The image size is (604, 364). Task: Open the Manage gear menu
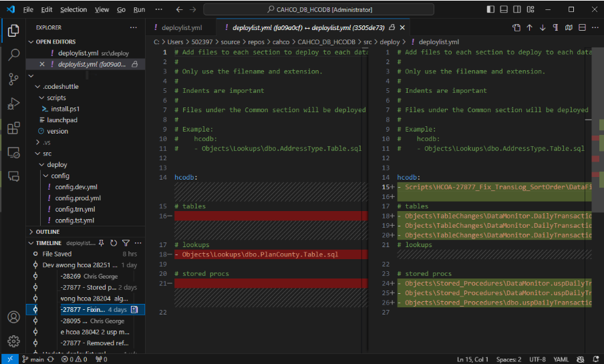(x=13, y=341)
